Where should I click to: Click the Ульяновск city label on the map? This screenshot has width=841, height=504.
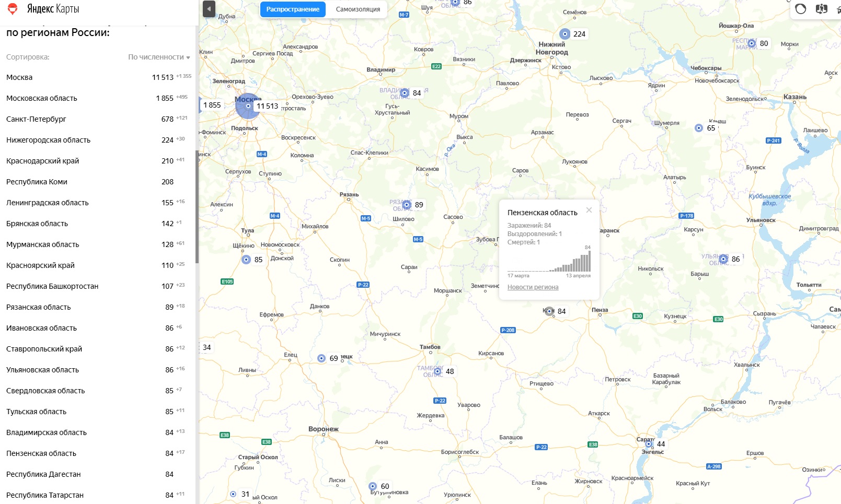pos(761,220)
